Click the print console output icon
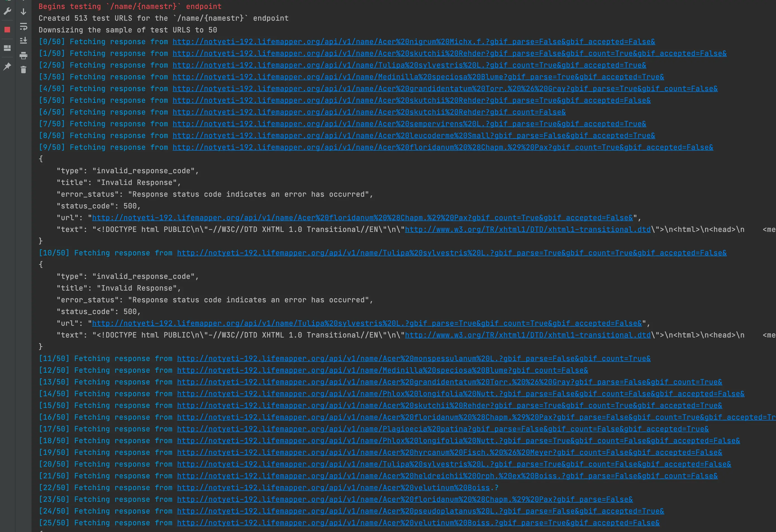Image resolution: width=776 pixels, height=532 pixels. (x=23, y=55)
